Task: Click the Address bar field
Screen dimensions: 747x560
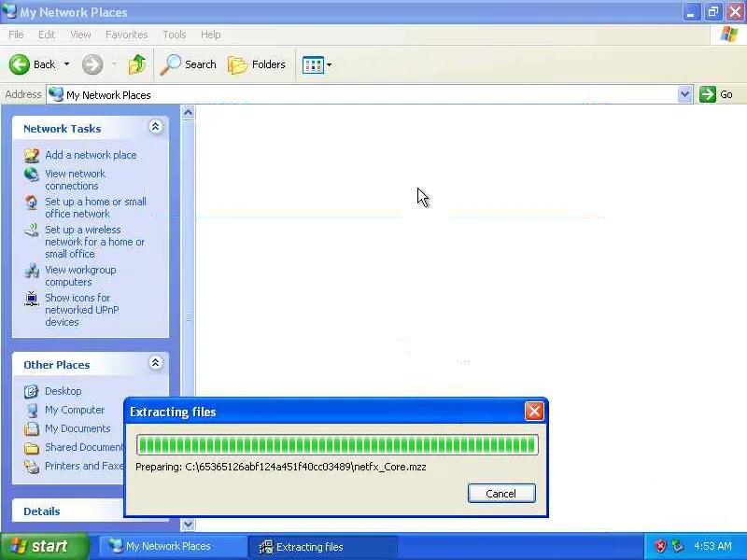Action: tap(362, 95)
